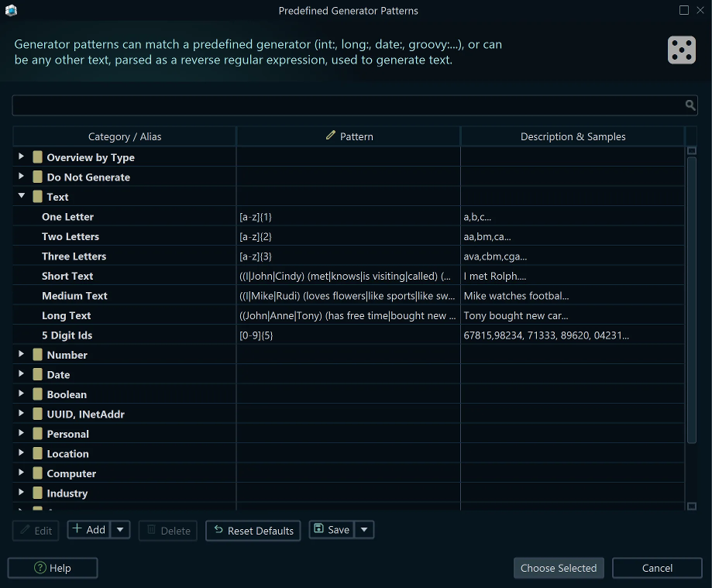Click the Choose Selected button
Screen dimensions: 712x588
558,568
